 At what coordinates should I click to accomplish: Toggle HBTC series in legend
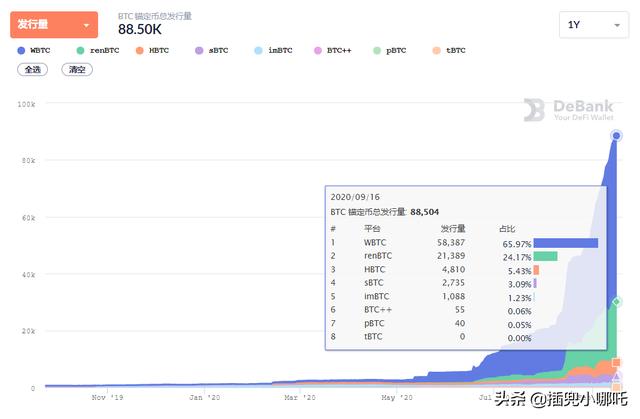click(152, 51)
